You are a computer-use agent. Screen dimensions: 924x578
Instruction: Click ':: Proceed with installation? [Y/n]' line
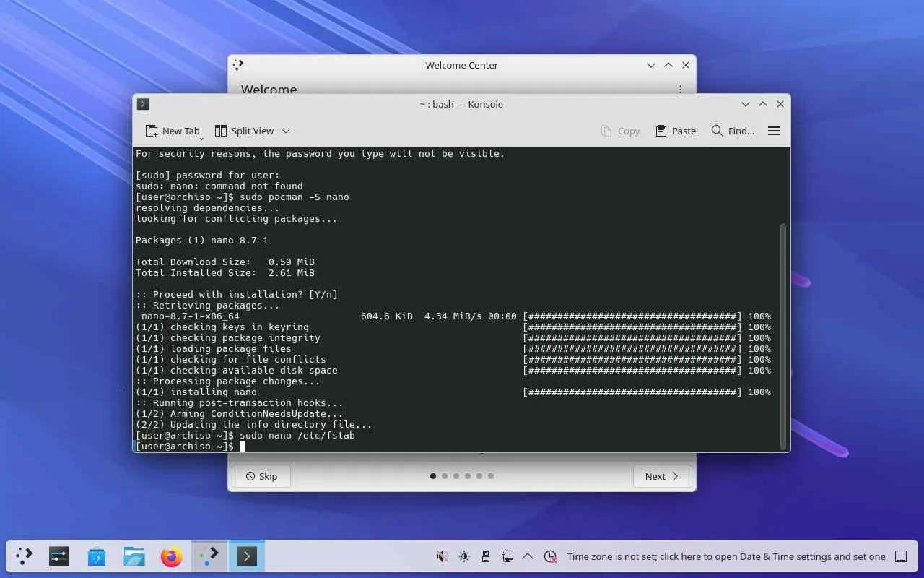(x=237, y=294)
